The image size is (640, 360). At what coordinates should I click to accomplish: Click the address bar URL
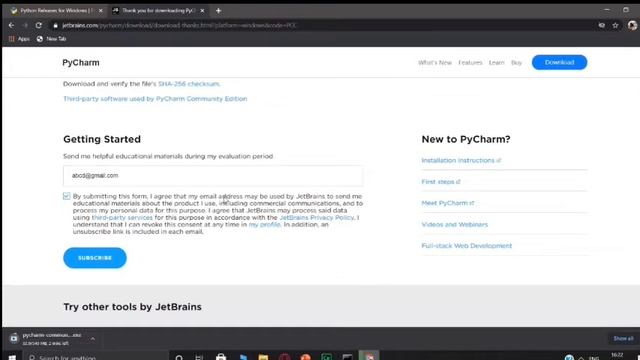(x=180, y=25)
